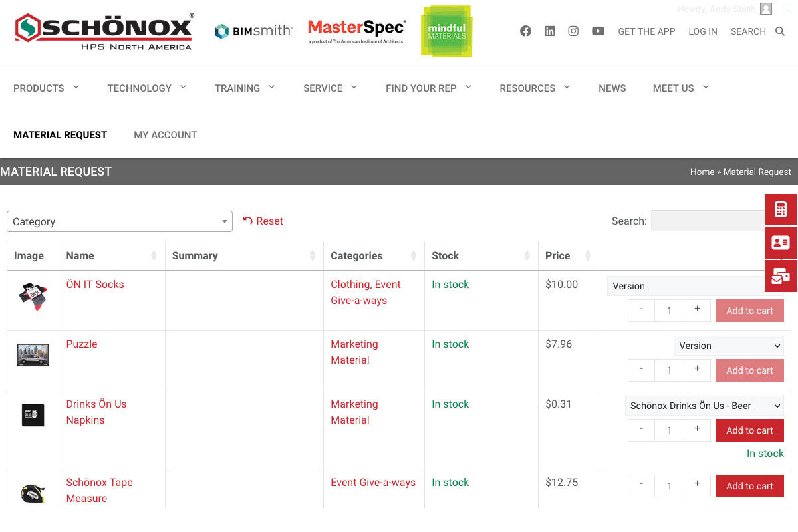Increase ÖN IT Socks quantity with plus
The image size is (798, 532).
pyautogui.click(x=697, y=310)
